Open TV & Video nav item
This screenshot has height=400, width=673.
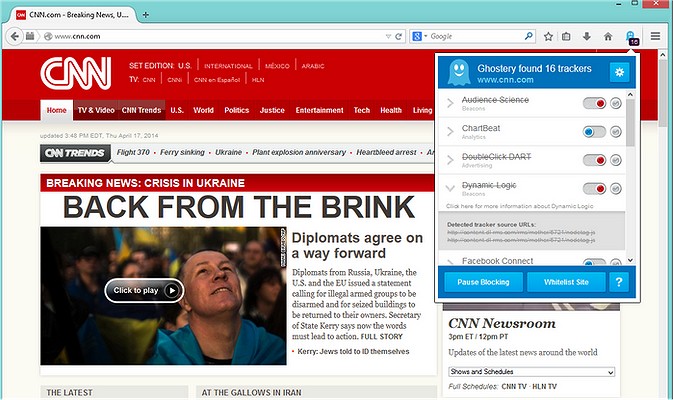coord(96,110)
